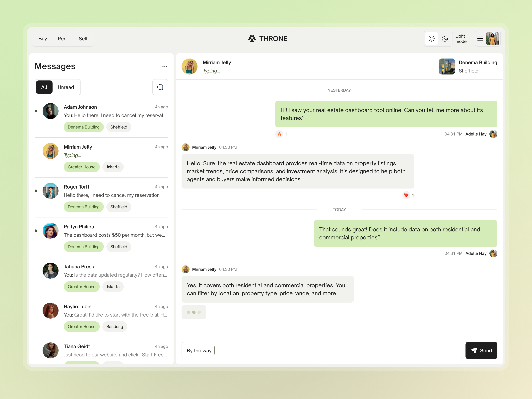Viewport: 532px width, 399px height.
Task: Click the THRONE logo icon
Action: pyautogui.click(x=252, y=38)
